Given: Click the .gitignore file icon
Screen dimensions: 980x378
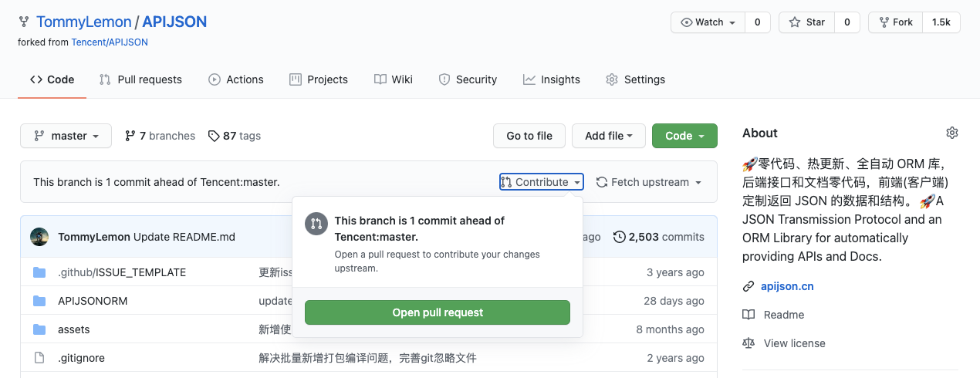Looking at the screenshot, I should click(x=39, y=358).
